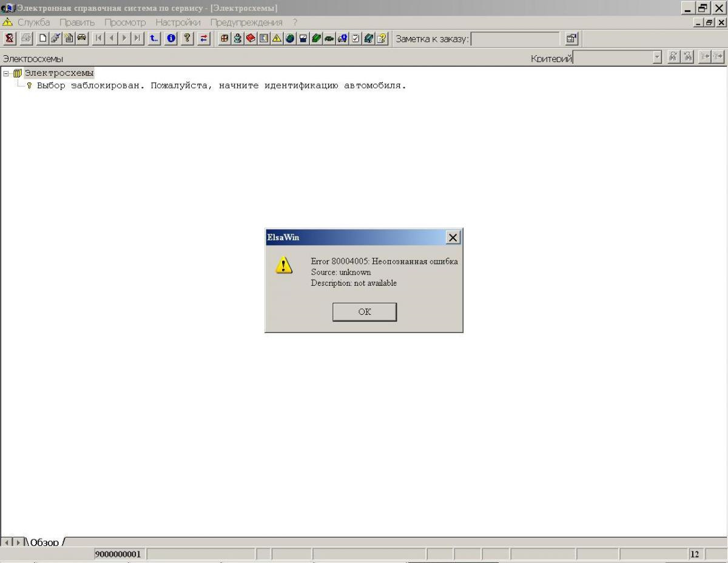
Task: Click the icon button next to order note field
Action: pos(571,39)
